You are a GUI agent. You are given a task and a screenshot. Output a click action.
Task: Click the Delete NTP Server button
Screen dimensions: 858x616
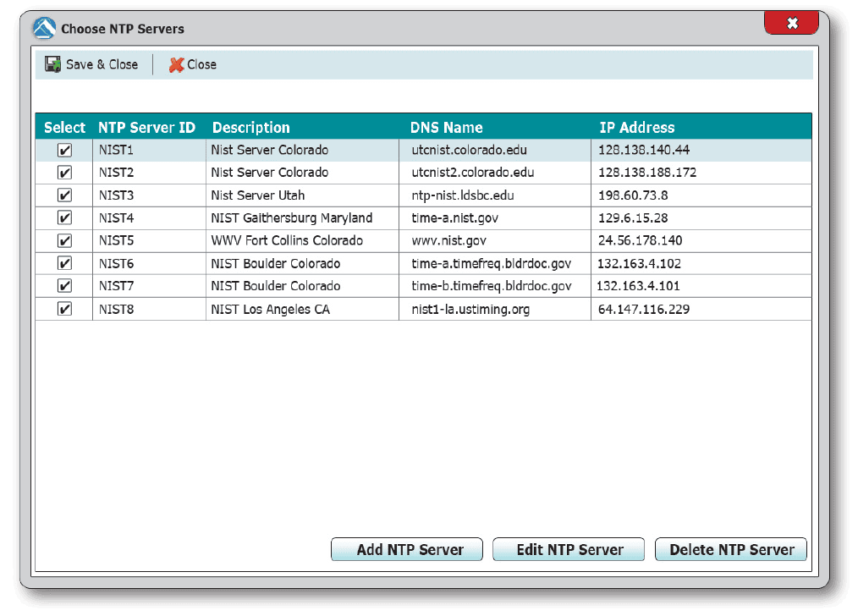pos(730,549)
